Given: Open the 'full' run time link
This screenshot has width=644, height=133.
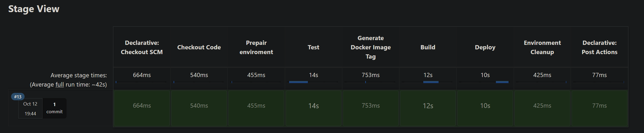Looking at the screenshot, I should point(60,84).
